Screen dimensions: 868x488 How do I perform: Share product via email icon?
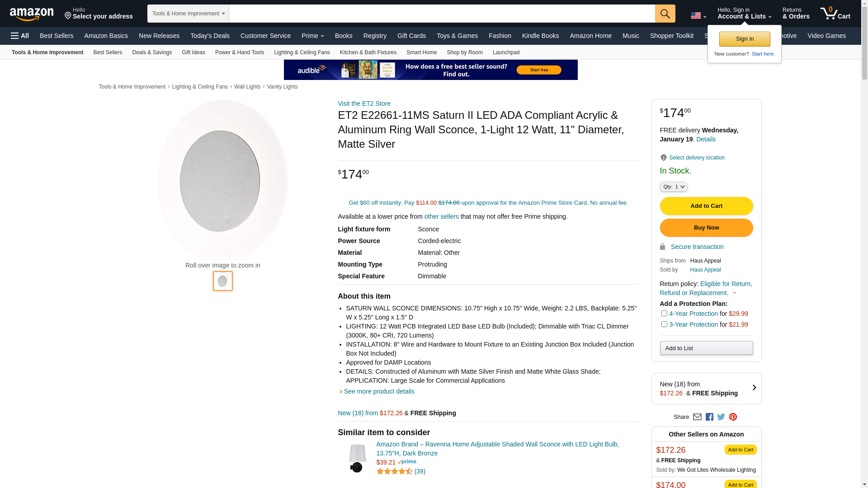click(697, 417)
